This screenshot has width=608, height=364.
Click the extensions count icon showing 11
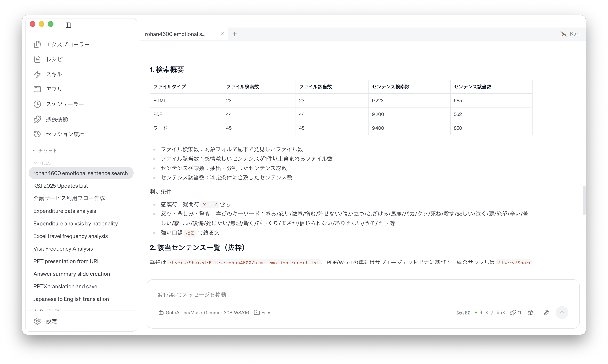point(515,313)
